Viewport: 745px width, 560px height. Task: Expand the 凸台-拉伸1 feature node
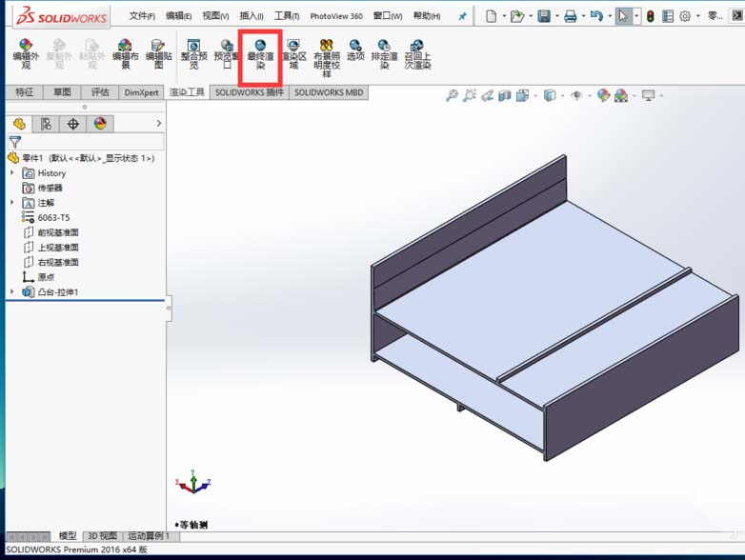[x=12, y=291]
